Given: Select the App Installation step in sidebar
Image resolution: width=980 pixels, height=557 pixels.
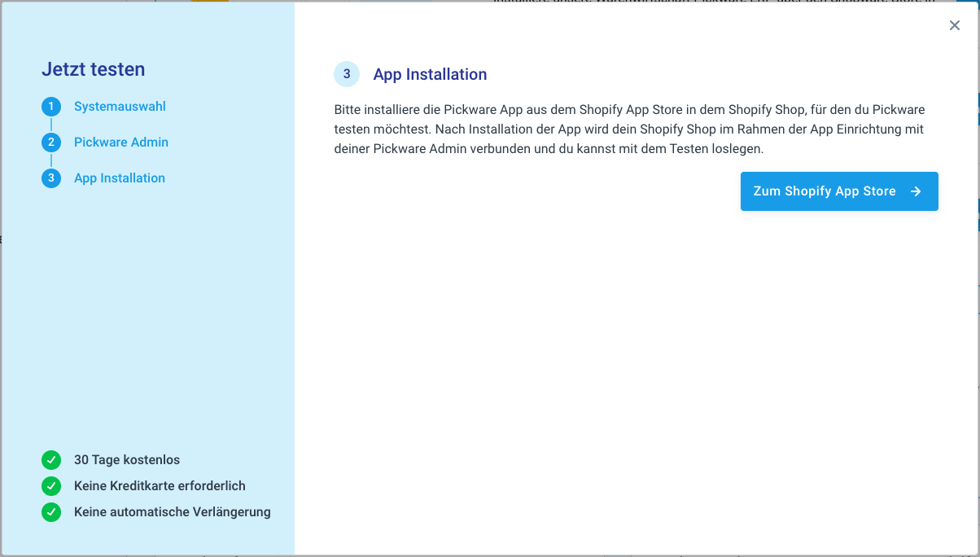Looking at the screenshot, I should coord(120,178).
